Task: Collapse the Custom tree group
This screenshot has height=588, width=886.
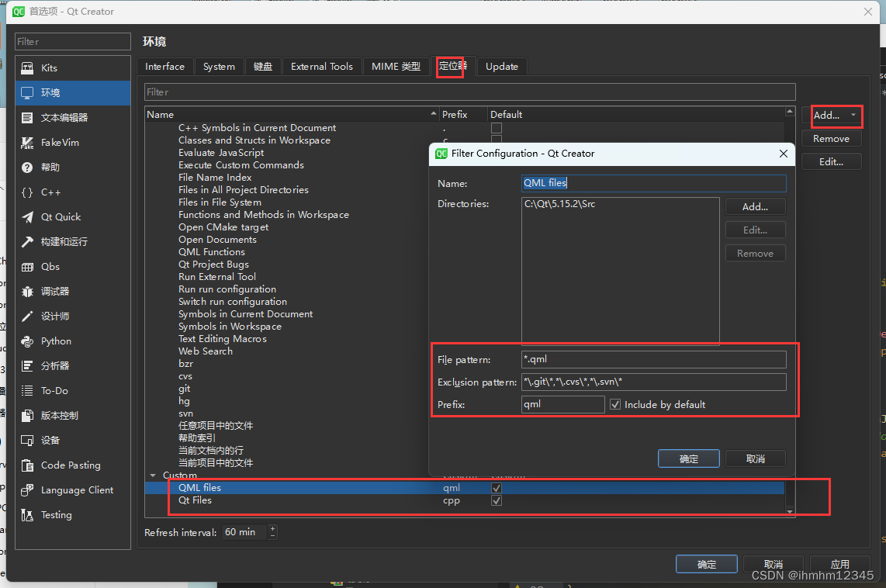Action: tap(153, 476)
